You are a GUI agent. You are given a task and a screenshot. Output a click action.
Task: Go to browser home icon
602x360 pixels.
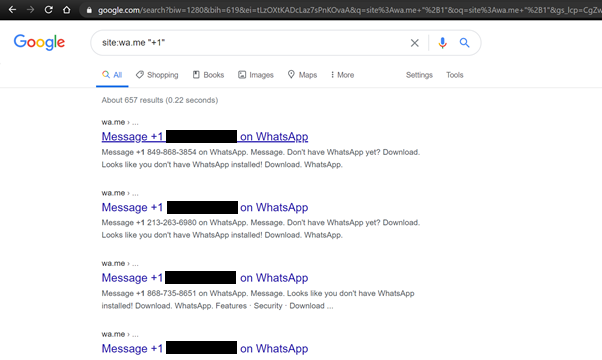[66, 10]
